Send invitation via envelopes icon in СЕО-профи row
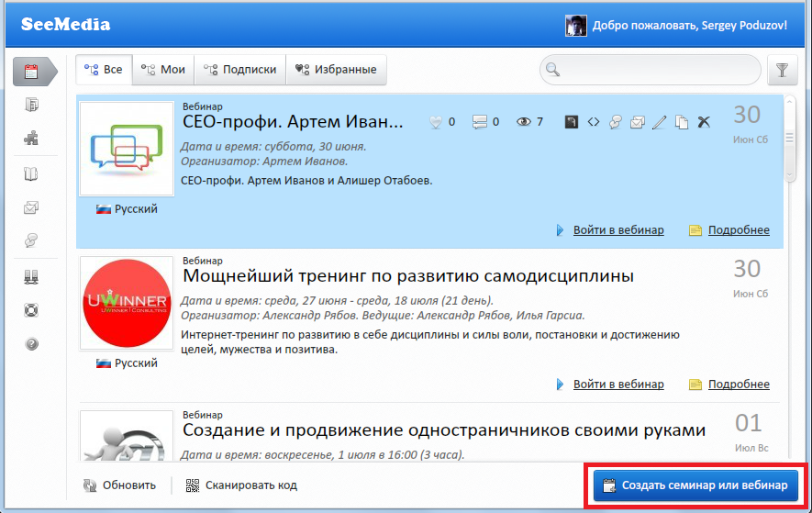 tap(638, 122)
